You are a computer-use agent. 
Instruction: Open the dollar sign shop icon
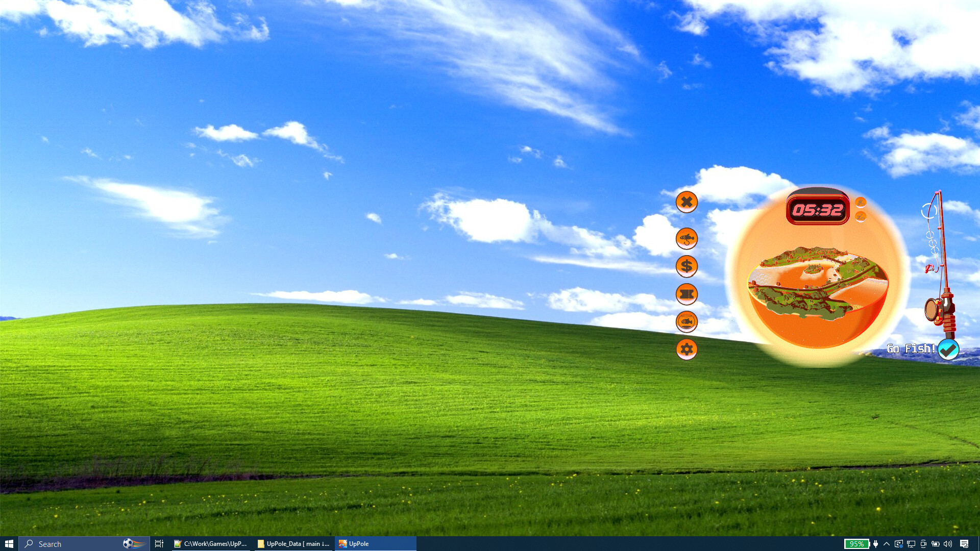pos(687,266)
